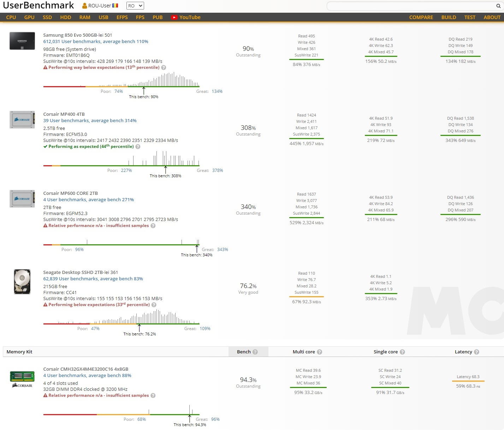Click the UserBenchmark site logo
The height and width of the screenshot is (430, 504).
pyautogui.click(x=38, y=6)
